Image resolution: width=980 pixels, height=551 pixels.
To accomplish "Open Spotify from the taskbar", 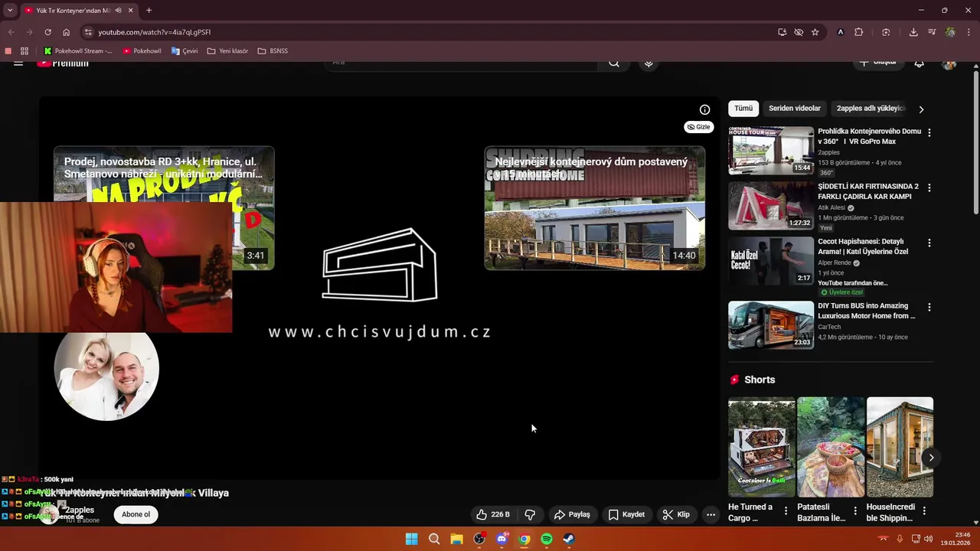I will pyautogui.click(x=547, y=539).
